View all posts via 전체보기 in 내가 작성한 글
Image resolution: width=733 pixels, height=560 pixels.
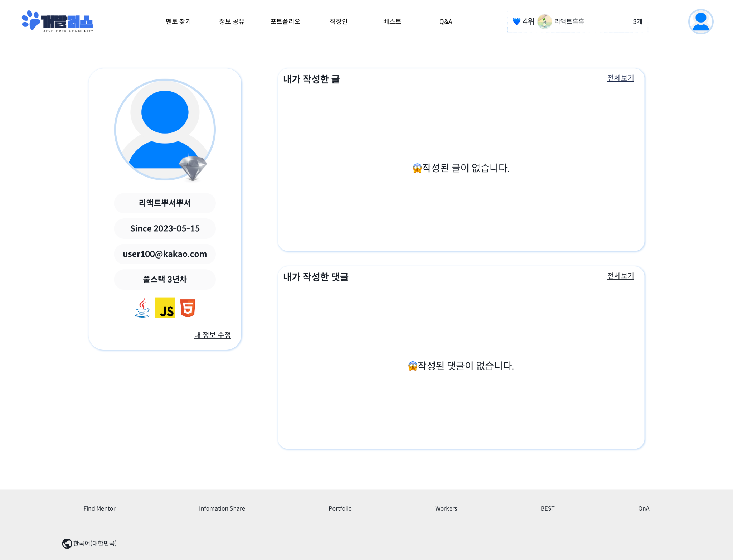620,78
